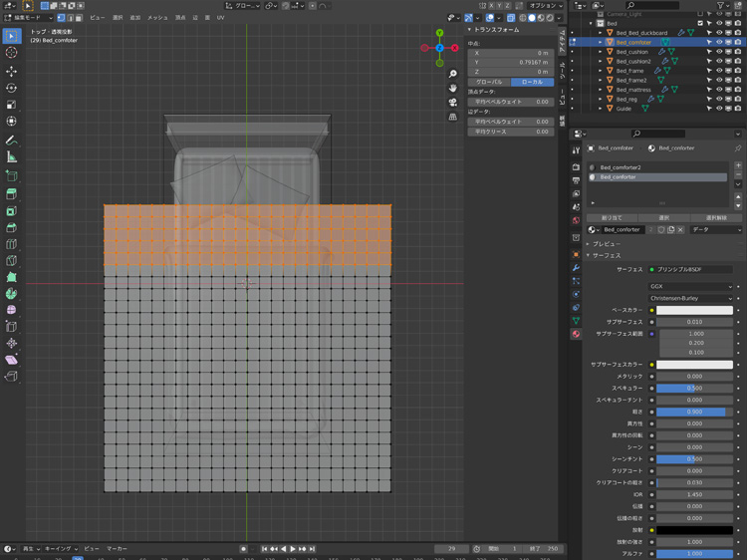This screenshot has height=560, width=747.
Task: Choose the Annotate pencil tool
Action: coord(11,140)
